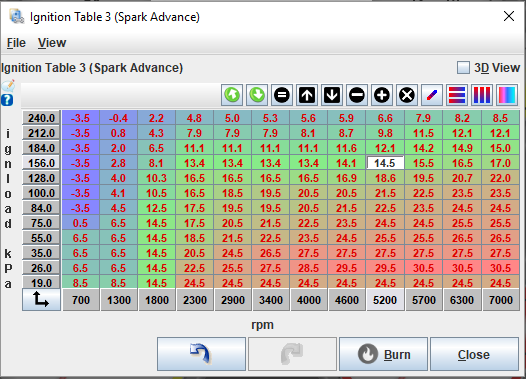Viewport: 526px width, 379px height.
Task: Click the notepad icon left of toolbar
Action: (x=8, y=86)
